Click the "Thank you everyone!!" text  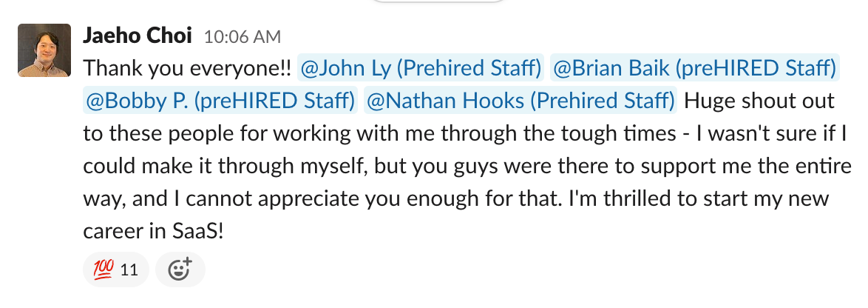[x=187, y=68]
